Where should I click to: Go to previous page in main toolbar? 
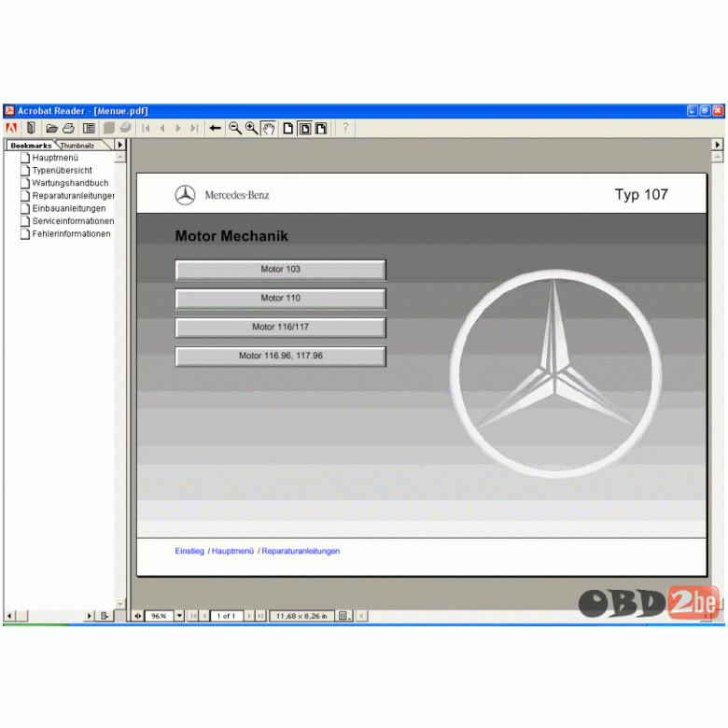[162, 128]
